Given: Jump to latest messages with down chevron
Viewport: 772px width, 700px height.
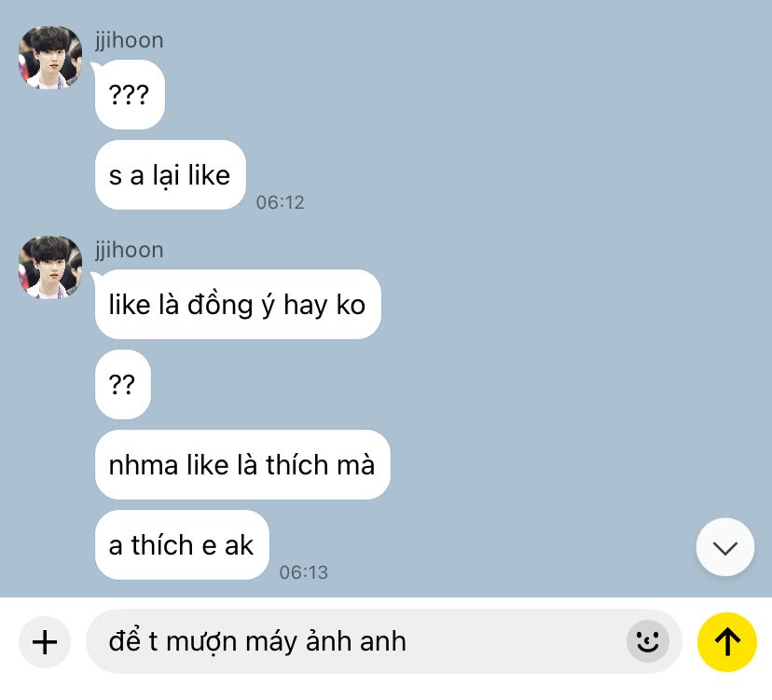Looking at the screenshot, I should [724, 547].
